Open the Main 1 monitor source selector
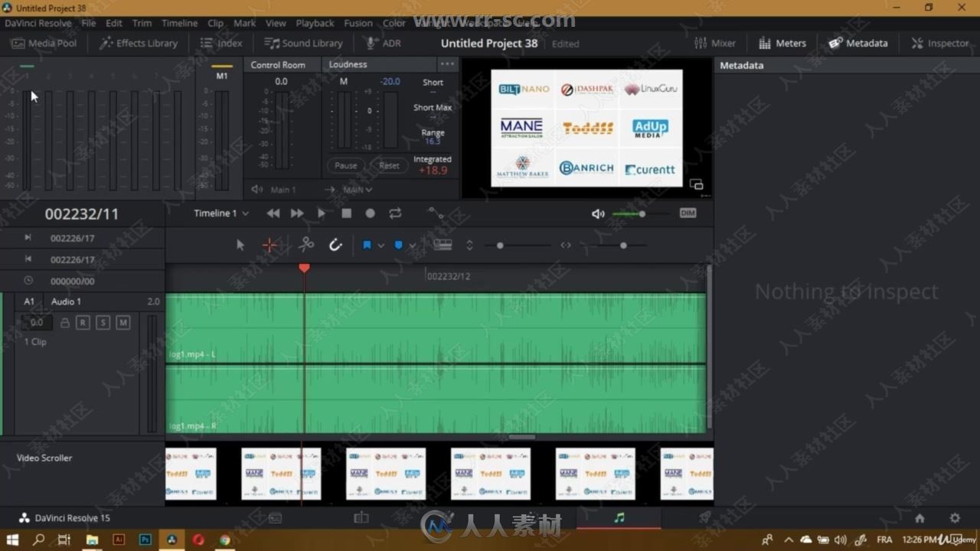Screen dimensions: 980x551 pos(283,190)
